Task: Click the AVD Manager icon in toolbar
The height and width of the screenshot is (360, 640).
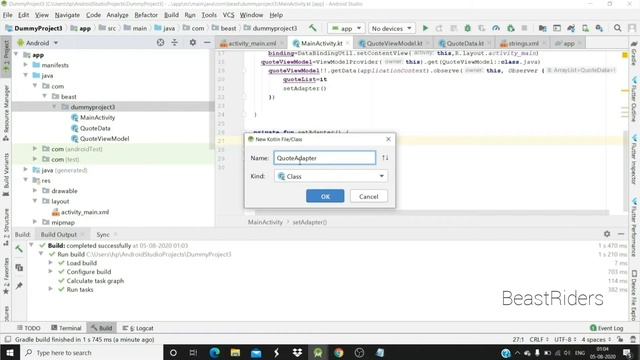Action: pos(585,28)
